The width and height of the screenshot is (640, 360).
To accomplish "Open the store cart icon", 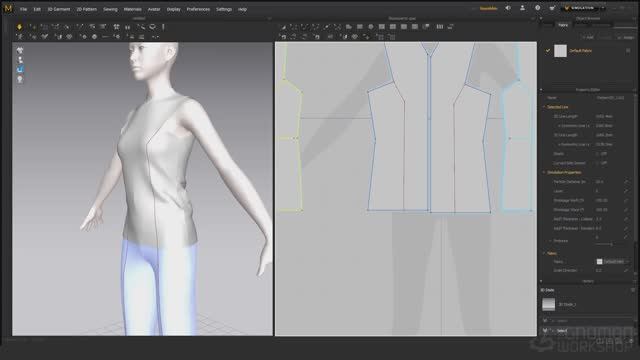I will [x=552, y=8].
